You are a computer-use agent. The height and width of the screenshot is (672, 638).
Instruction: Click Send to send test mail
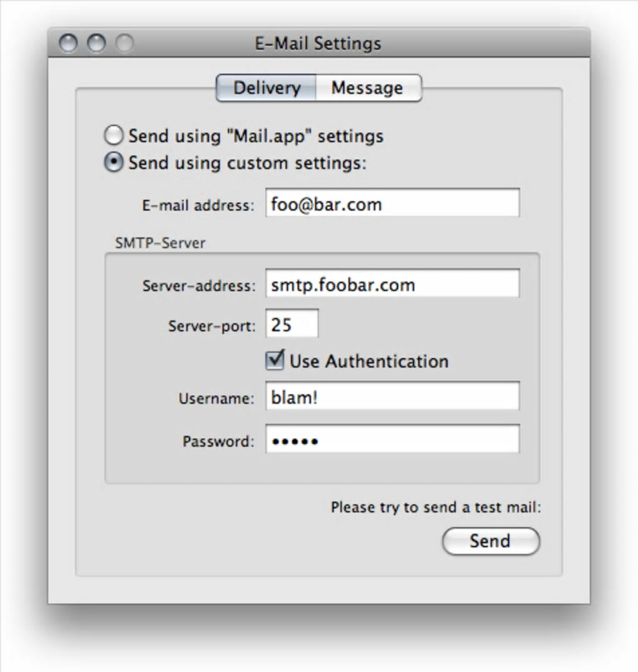pos(490,541)
